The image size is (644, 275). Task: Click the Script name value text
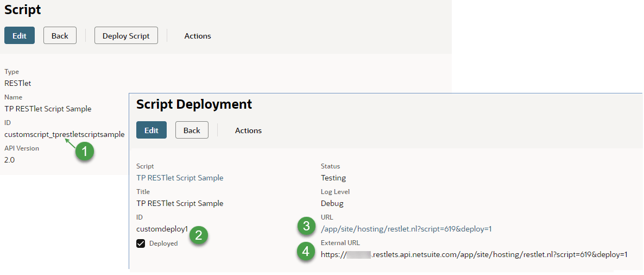click(x=48, y=109)
